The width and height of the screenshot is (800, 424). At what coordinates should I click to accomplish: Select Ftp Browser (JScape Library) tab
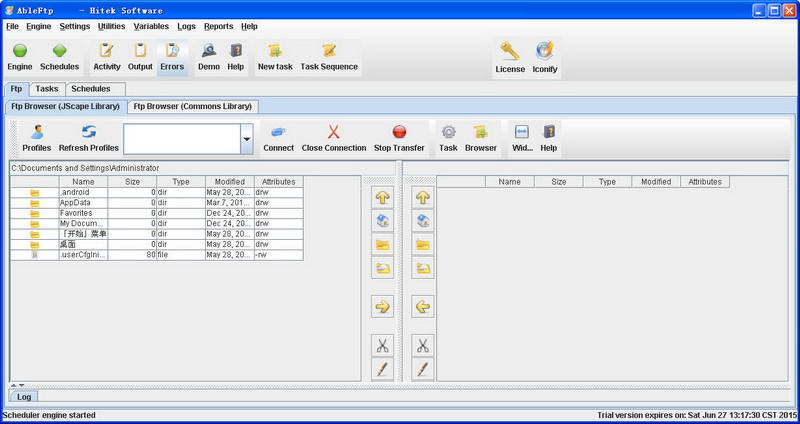[x=65, y=107]
